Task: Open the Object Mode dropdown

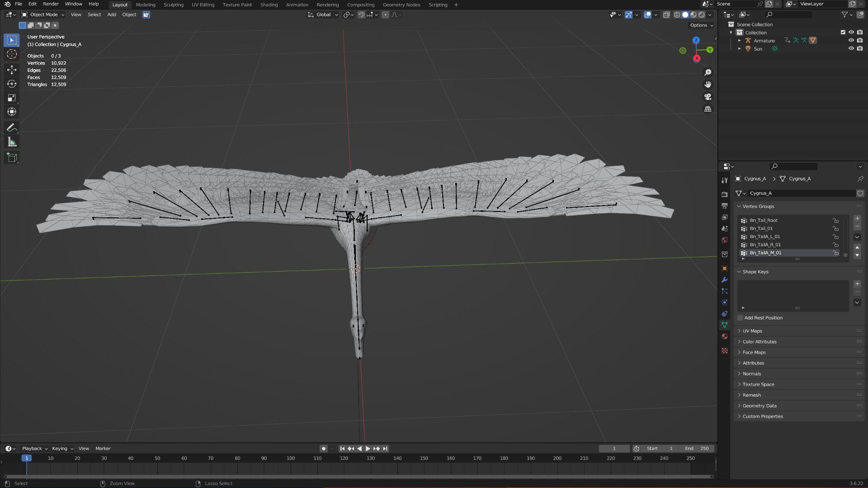Action: (x=43, y=14)
